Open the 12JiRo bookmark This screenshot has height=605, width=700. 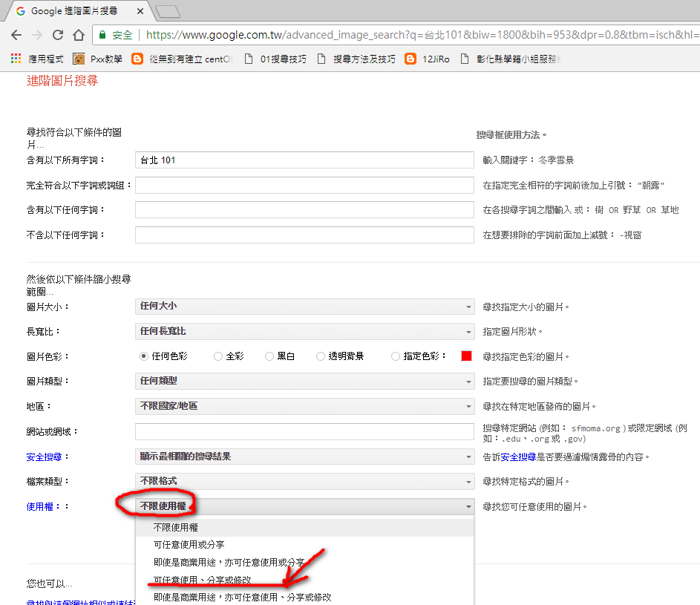(428, 59)
